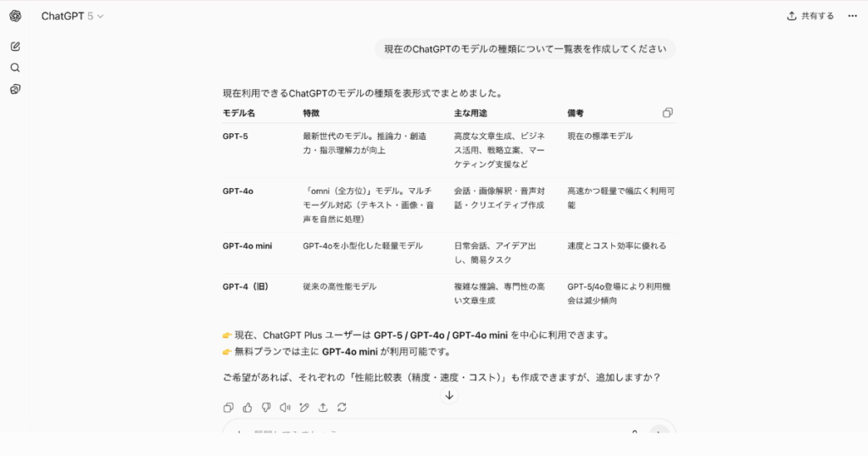This screenshot has width=868, height=456.
Task: Select the GPT-4o model name cell
Action: (x=238, y=191)
